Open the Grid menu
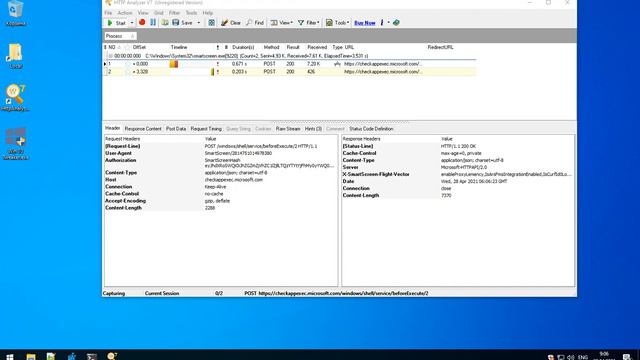This screenshot has width=640, height=360. coord(159,13)
